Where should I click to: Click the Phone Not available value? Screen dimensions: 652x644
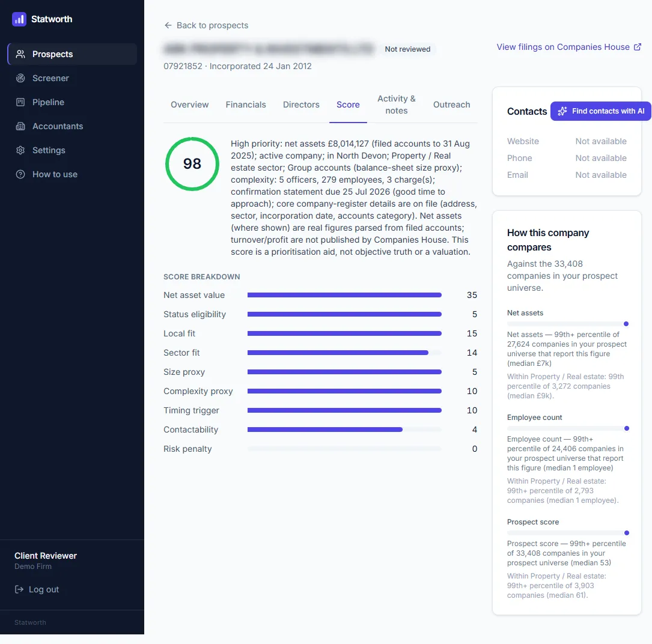pos(601,158)
